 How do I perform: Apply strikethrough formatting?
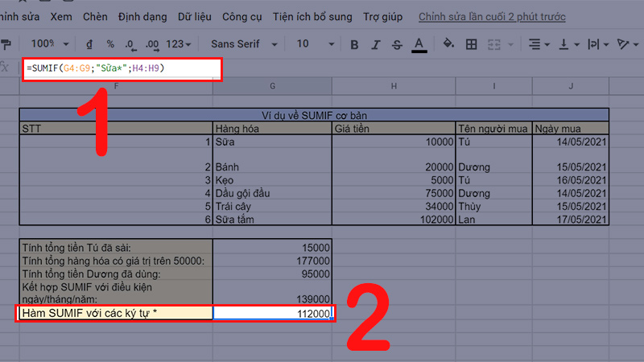click(397, 44)
